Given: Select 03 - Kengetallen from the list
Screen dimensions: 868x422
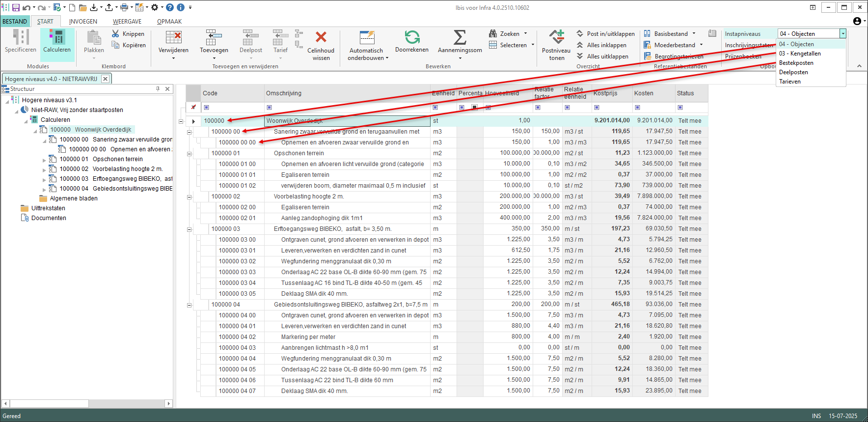Looking at the screenshot, I should 800,54.
